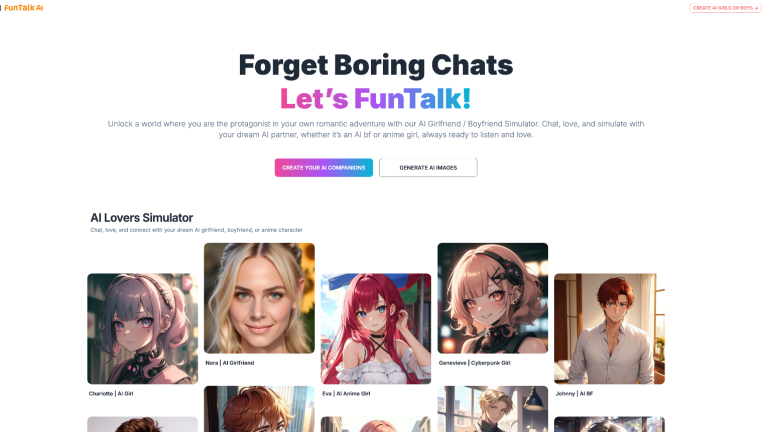768x432 pixels.
Task: Click the Eva | AI Anime Girl label
Action: coord(346,393)
